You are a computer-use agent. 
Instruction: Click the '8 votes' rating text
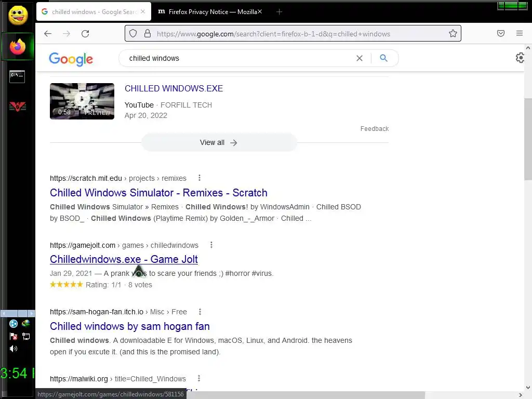[x=140, y=285]
